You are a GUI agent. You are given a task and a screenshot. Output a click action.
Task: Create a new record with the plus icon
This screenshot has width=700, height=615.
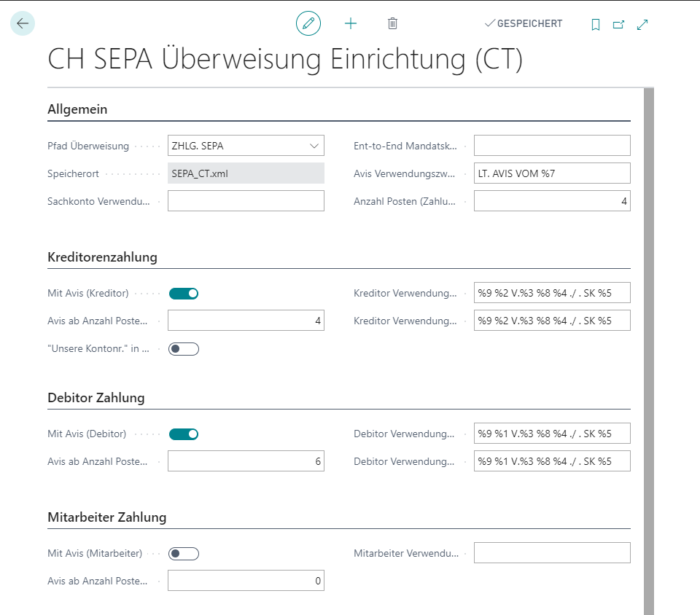351,23
